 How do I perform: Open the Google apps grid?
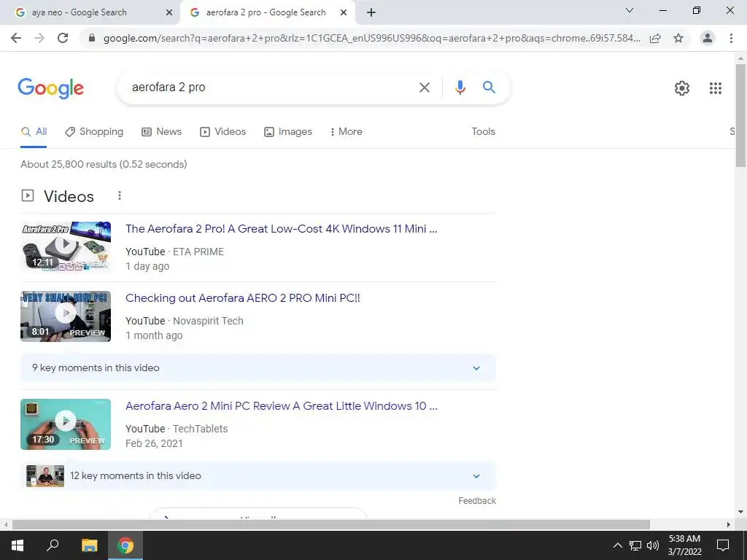[x=715, y=88]
